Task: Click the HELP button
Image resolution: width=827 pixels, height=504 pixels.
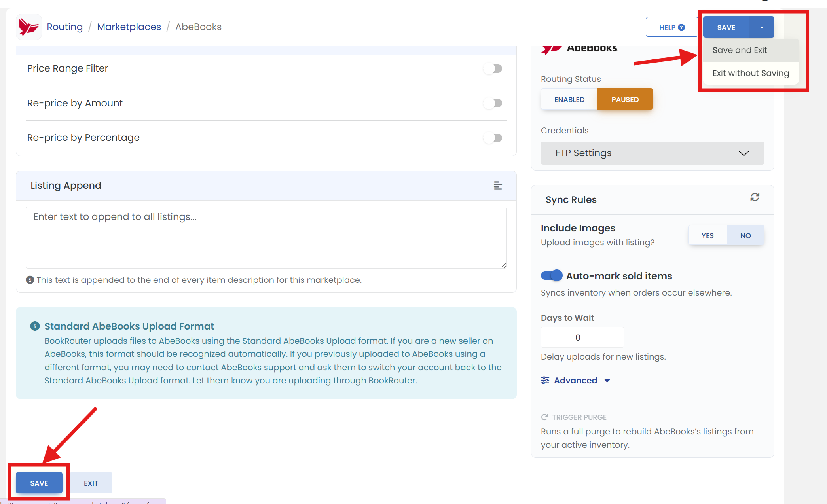Action: [x=672, y=27]
